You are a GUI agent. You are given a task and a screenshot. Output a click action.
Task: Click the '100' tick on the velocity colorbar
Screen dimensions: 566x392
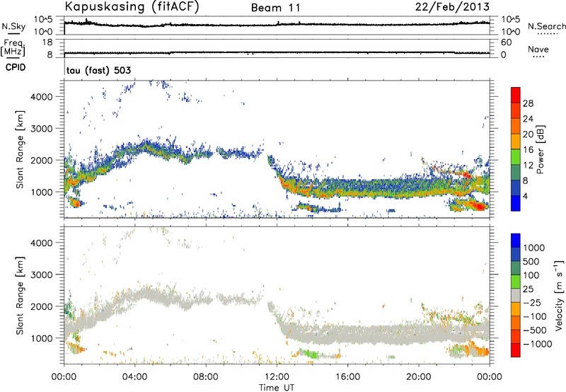coord(531,275)
